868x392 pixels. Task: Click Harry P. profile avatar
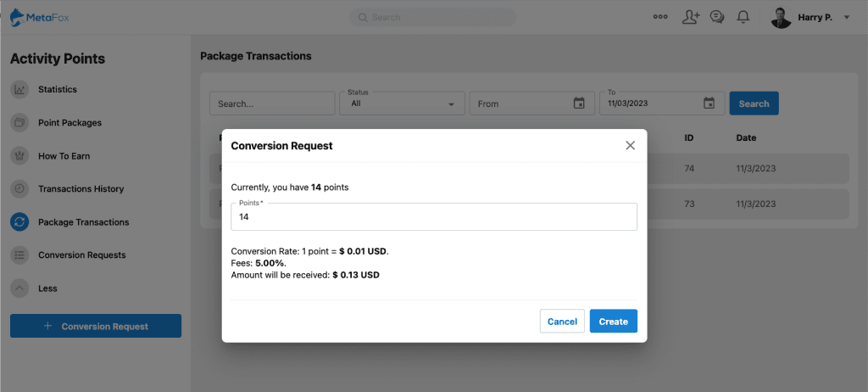[x=781, y=17]
